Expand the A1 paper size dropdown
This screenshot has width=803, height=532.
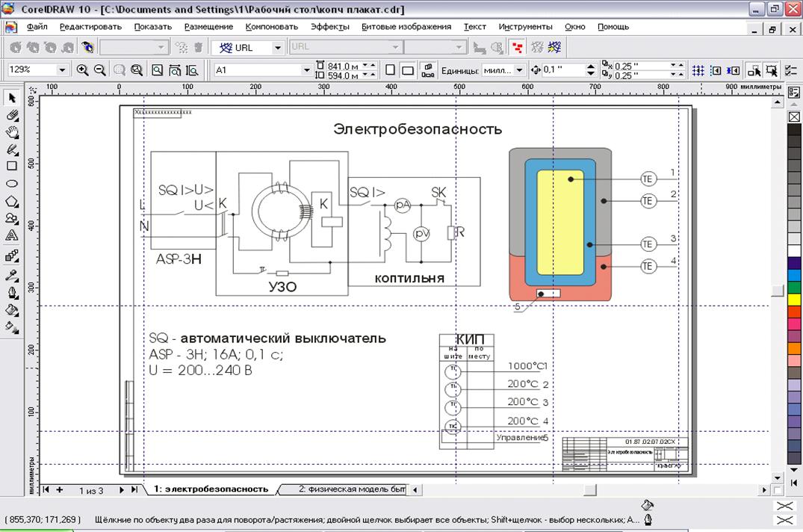306,69
